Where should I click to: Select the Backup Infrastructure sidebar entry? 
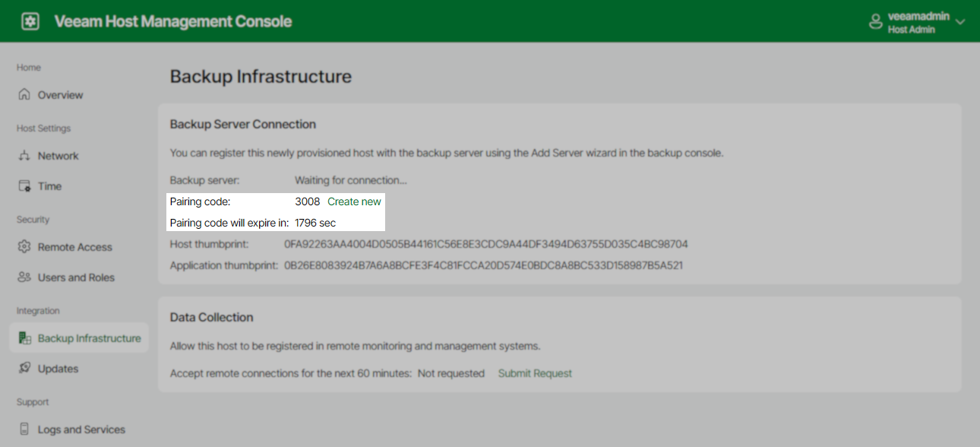coord(90,338)
